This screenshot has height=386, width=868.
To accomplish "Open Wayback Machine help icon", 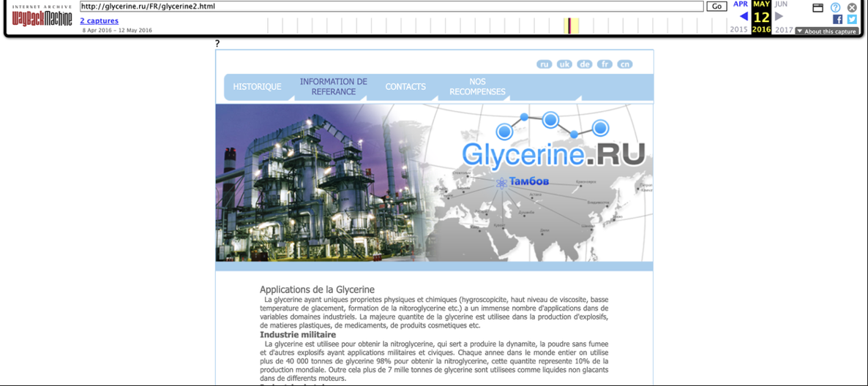I will click(x=836, y=7).
